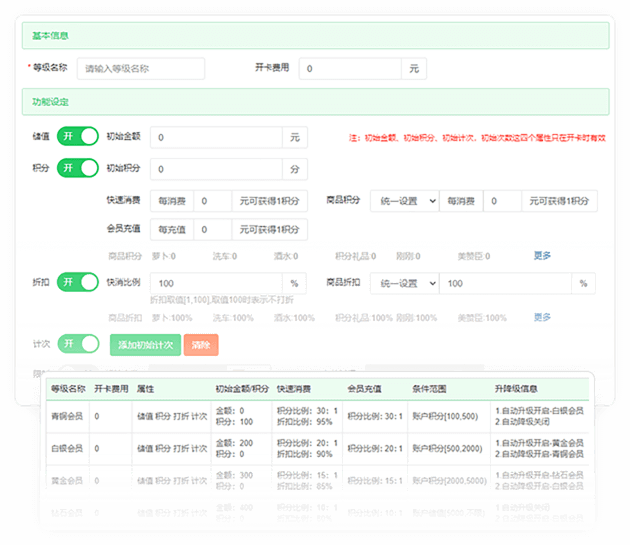The height and width of the screenshot is (545, 630).
Task: Click the 添加初始计次 button
Action: [145, 345]
